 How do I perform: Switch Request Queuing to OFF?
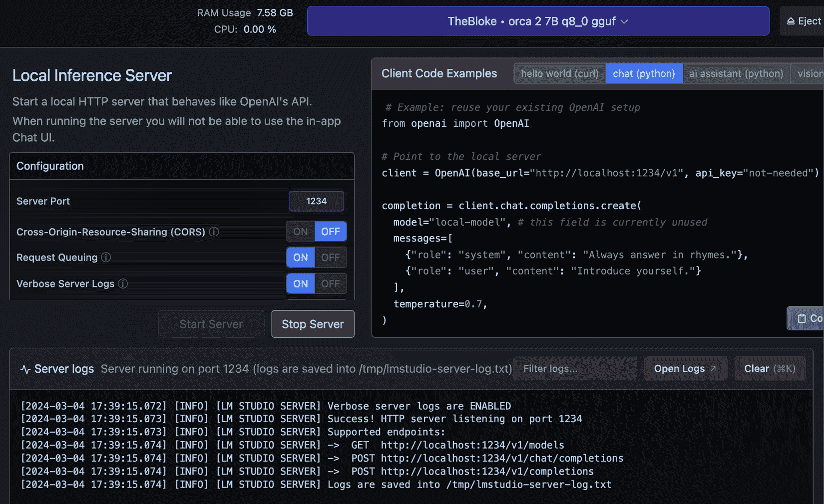tap(331, 257)
